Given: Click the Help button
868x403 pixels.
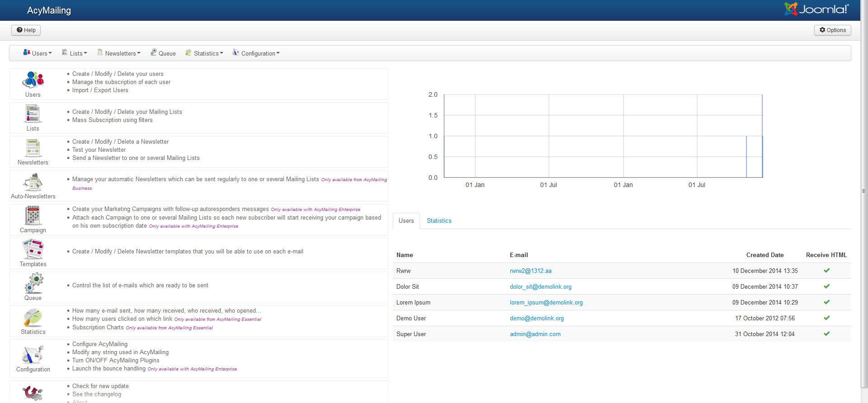Looking at the screenshot, I should tap(26, 30).
